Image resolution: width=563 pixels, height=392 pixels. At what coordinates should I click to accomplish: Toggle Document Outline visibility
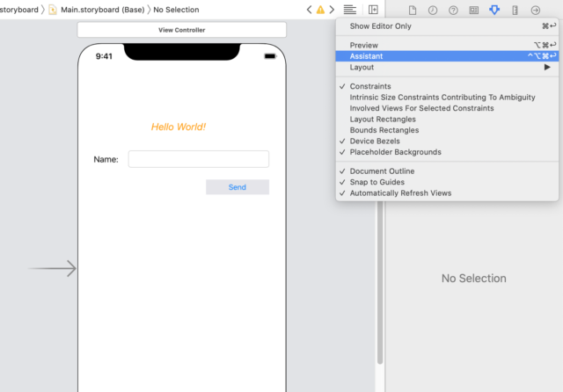click(x=447, y=171)
